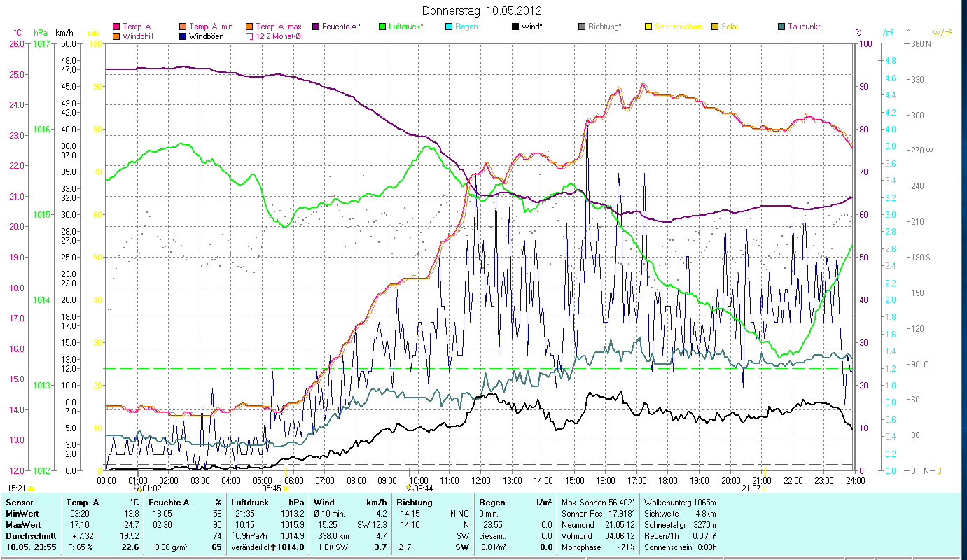Click the air pressure trend arrow by 1014.8
967x560 pixels.
pyautogui.click(x=272, y=547)
